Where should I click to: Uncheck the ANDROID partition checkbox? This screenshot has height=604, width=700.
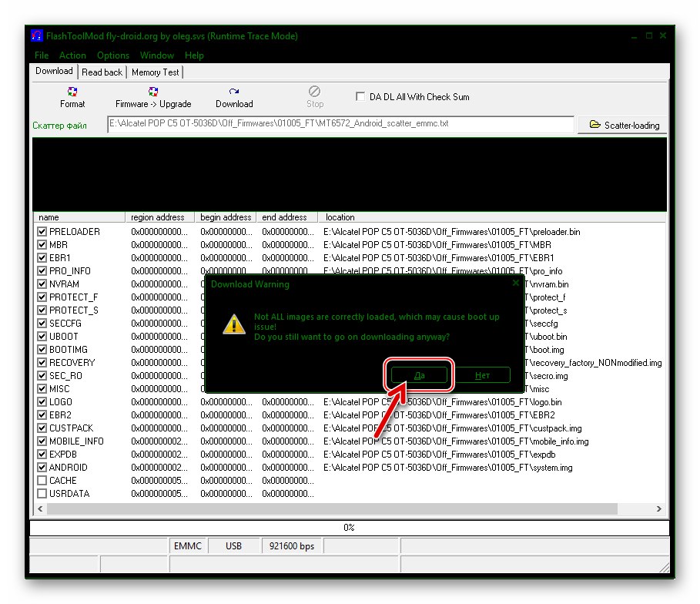click(x=42, y=468)
